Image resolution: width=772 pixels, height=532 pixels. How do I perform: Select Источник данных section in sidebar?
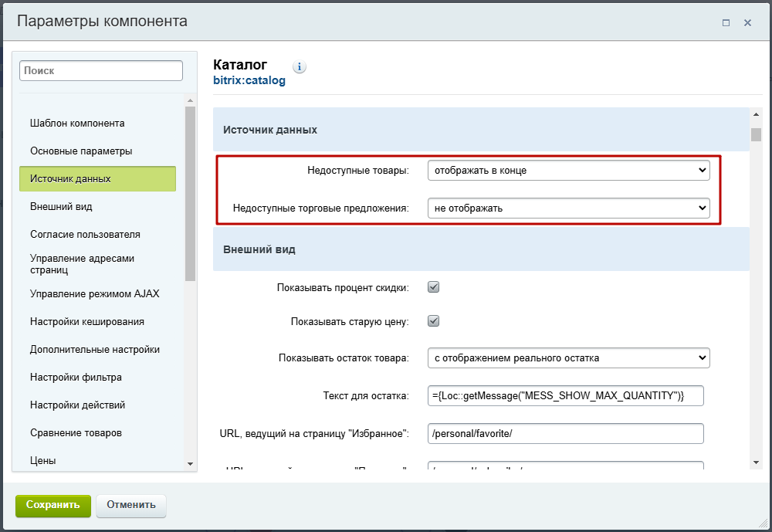(x=97, y=179)
